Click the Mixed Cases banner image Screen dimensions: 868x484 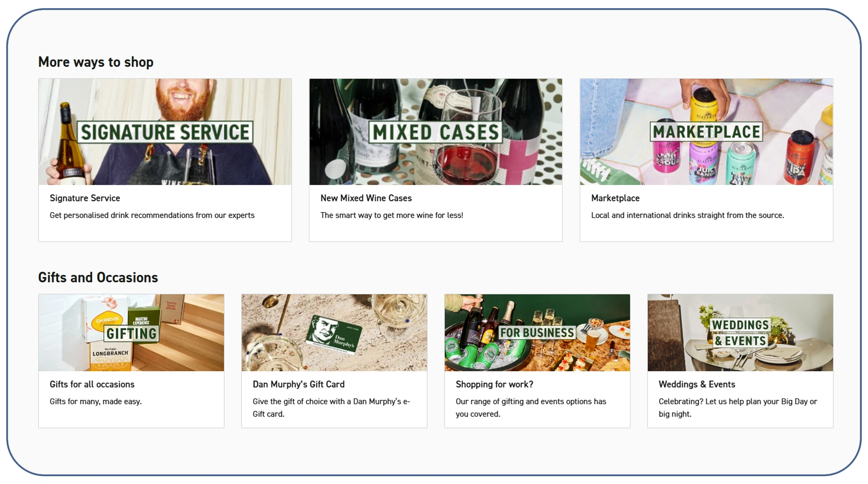[436, 132]
